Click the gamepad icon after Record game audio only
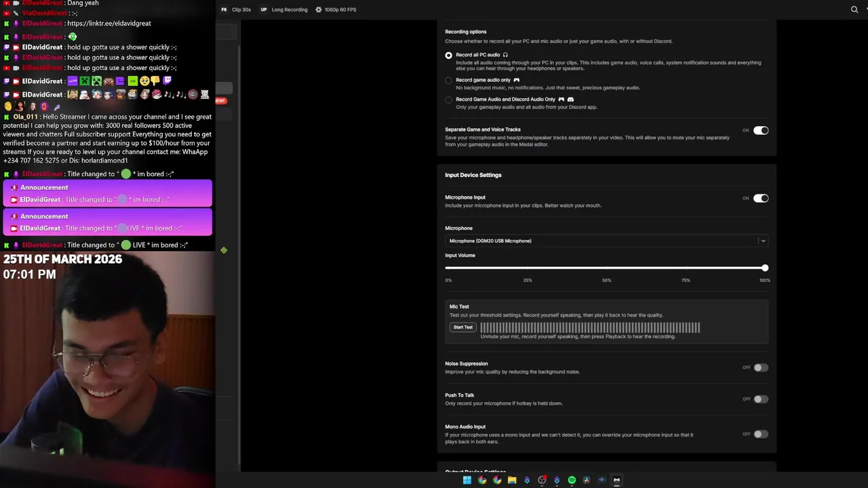This screenshot has height=488, width=868. pyautogui.click(x=517, y=80)
